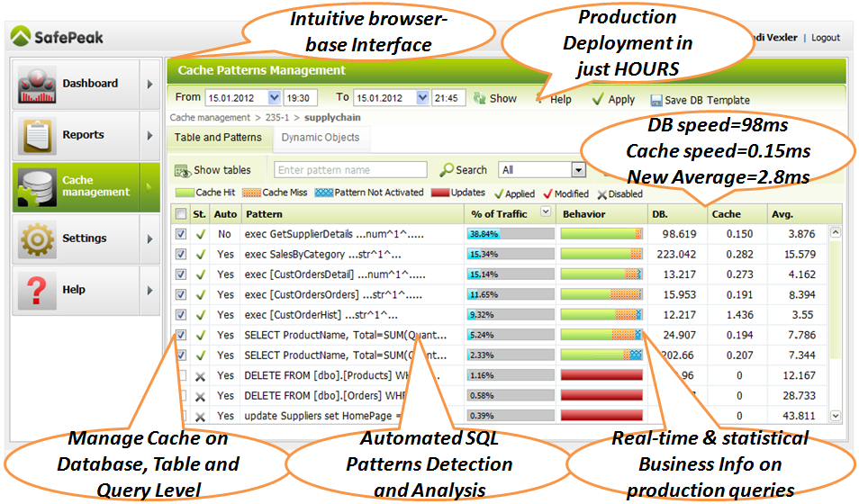859x504 pixels.
Task: Uncheck the SalesByCategory row checkbox
Action: pos(181,254)
